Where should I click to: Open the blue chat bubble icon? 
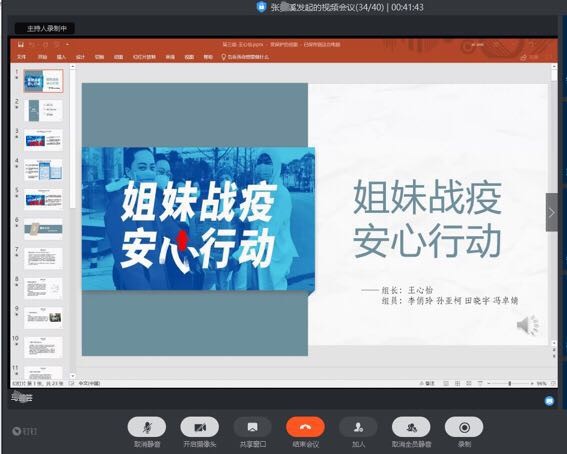tap(549, 401)
